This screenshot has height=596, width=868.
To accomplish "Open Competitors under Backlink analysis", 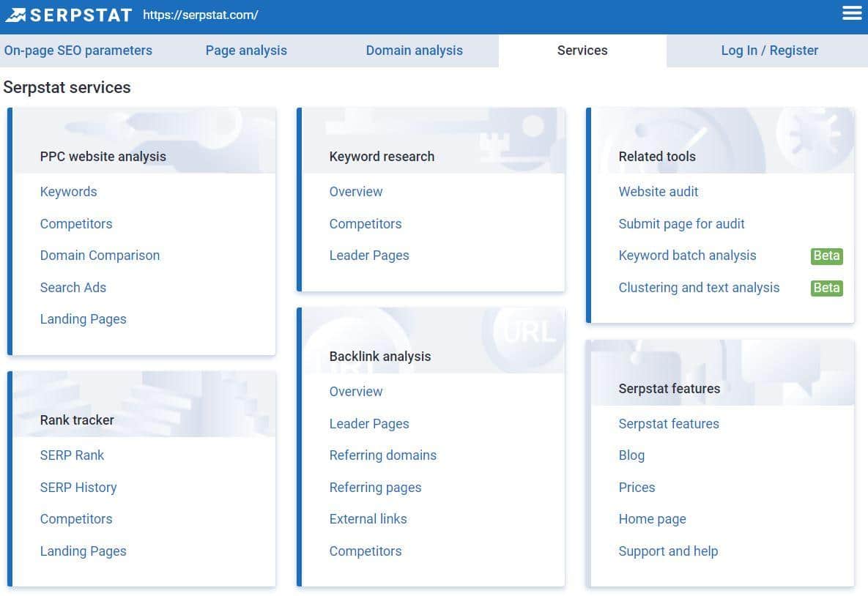I will click(x=366, y=551).
